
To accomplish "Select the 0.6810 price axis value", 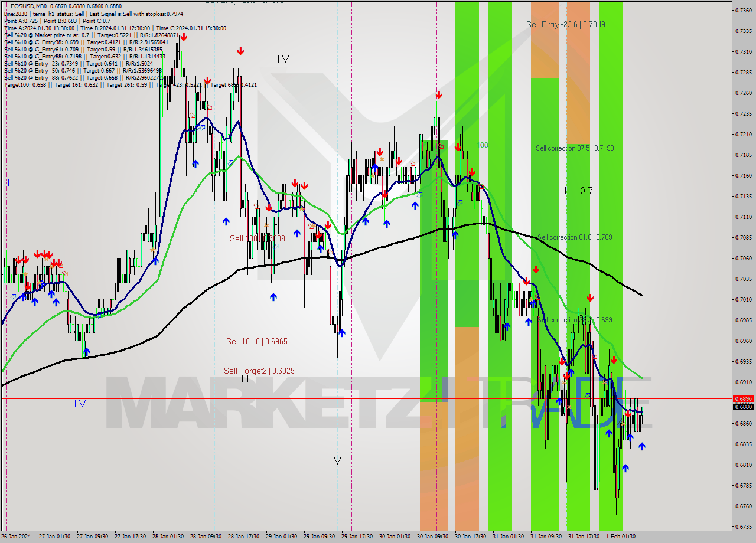I will 743,465.
